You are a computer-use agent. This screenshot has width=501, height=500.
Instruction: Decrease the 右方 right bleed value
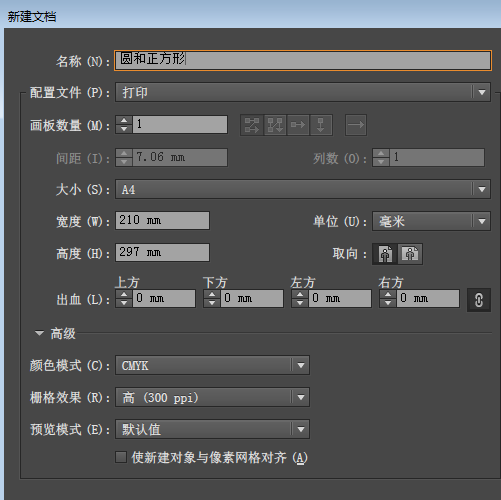[388, 303]
